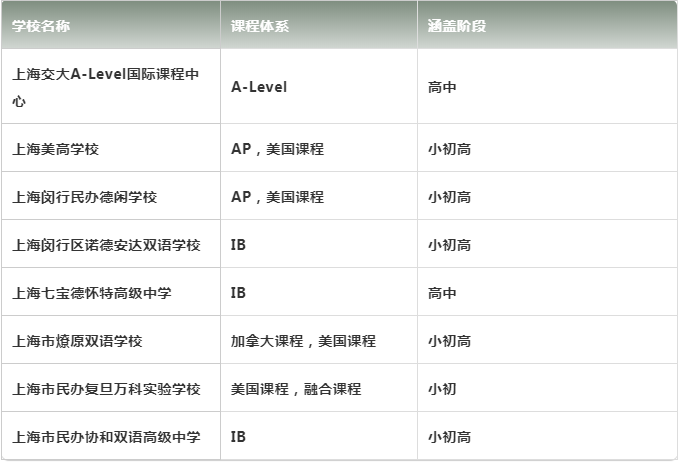Click 高中 in 七宝德怀特 row
The image size is (680, 462).
[442, 293]
